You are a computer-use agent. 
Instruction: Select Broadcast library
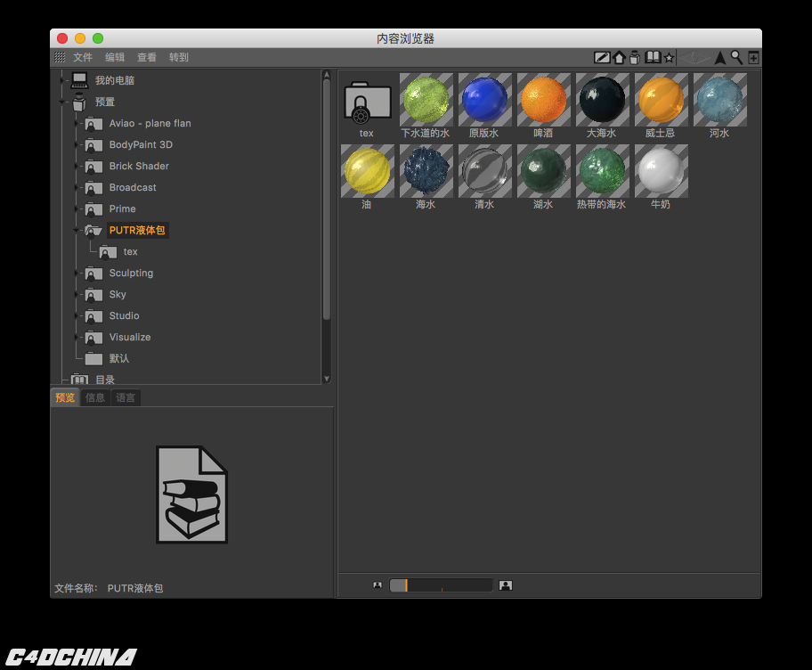133,187
